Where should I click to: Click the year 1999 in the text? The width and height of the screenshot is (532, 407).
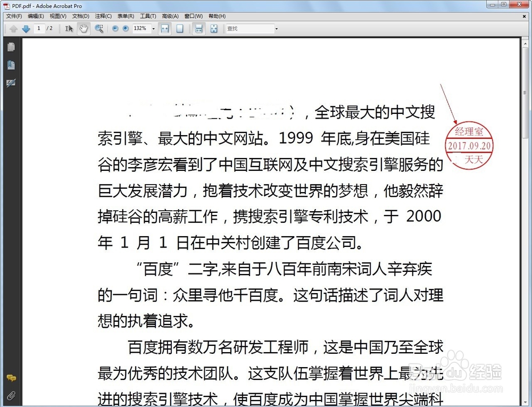point(295,138)
